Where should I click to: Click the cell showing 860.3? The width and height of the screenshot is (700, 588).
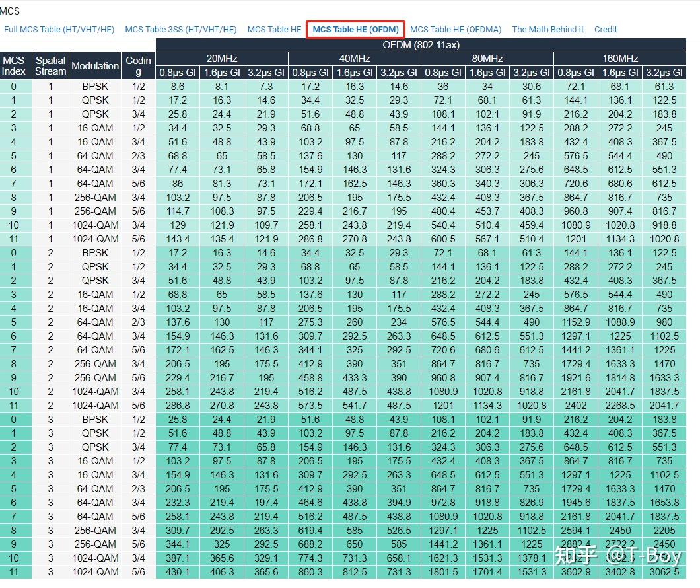coord(310,572)
